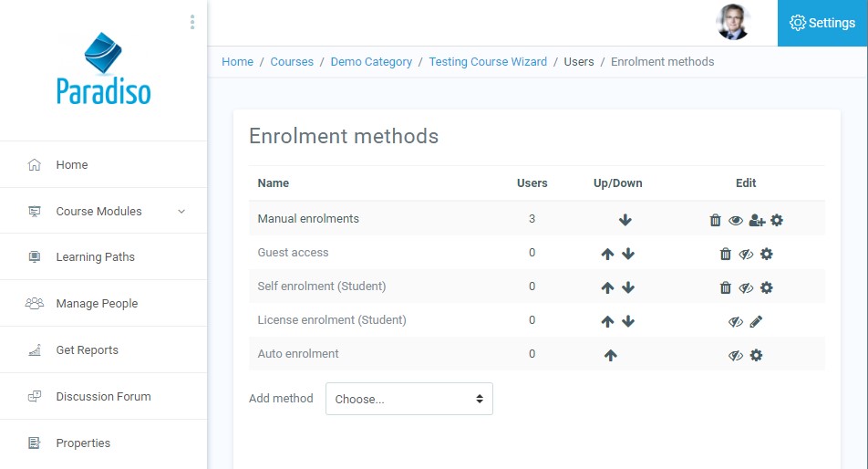Disable Manual enrolments using eye icon
The height and width of the screenshot is (469, 868).
point(736,220)
